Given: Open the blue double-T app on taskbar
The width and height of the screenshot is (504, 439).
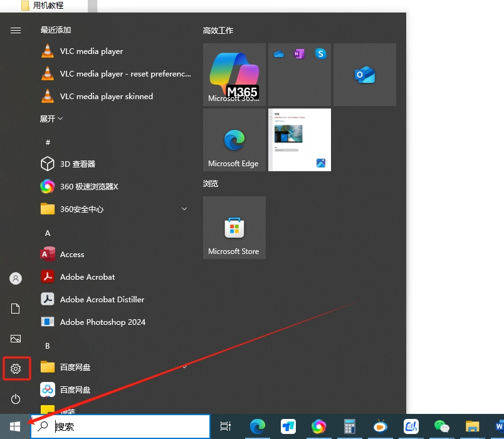Looking at the screenshot, I should [x=288, y=426].
